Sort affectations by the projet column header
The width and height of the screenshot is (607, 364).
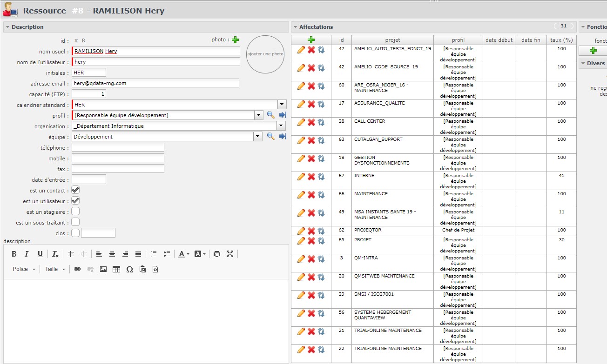(392, 40)
